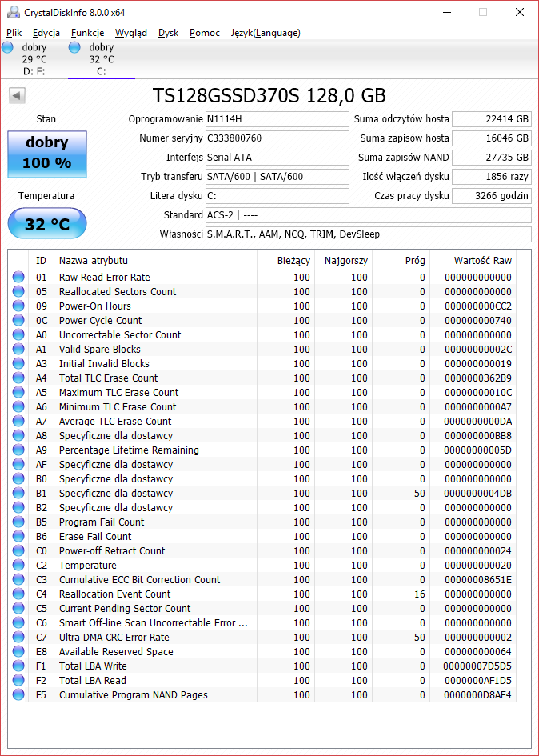
Task: Open the Pomoc menu
Action: pyautogui.click(x=205, y=33)
